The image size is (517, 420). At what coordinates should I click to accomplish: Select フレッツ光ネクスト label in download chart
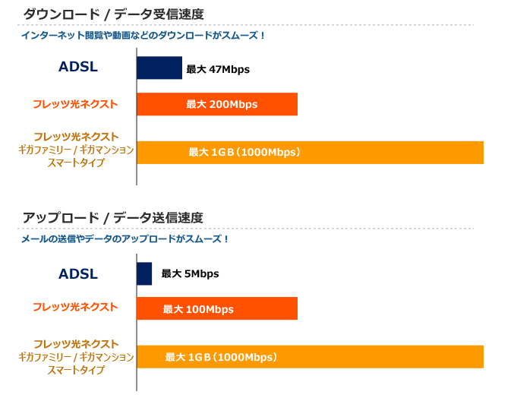(75, 104)
